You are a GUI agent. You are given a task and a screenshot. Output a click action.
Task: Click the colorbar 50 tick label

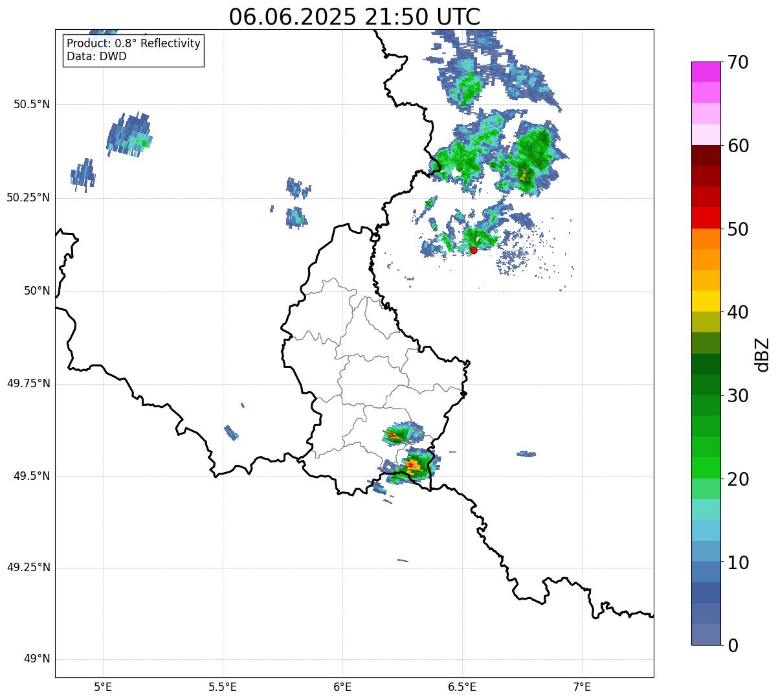(738, 229)
